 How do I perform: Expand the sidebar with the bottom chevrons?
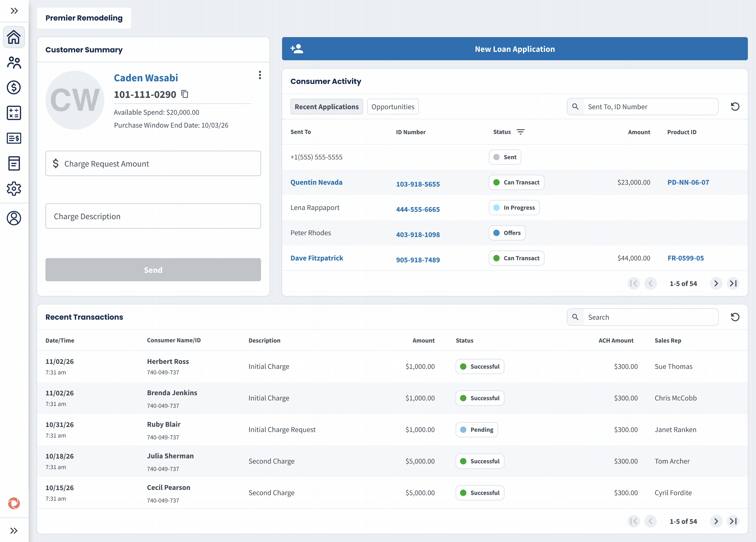[x=14, y=530]
